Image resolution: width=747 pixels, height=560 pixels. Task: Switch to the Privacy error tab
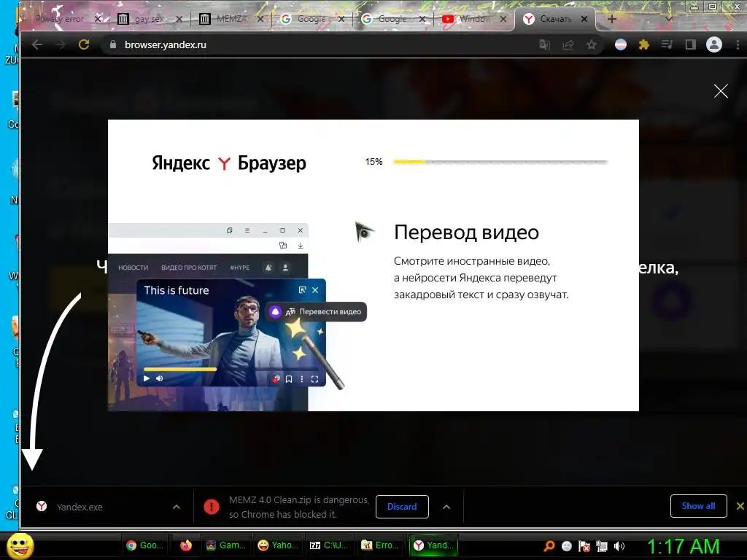(60, 19)
